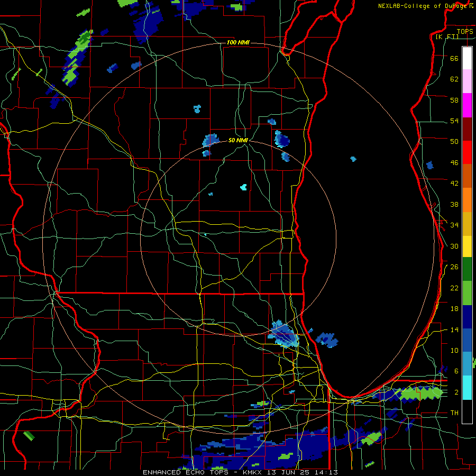Click the '26' legend value
Screen dimensions: 476x476
pos(454,267)
